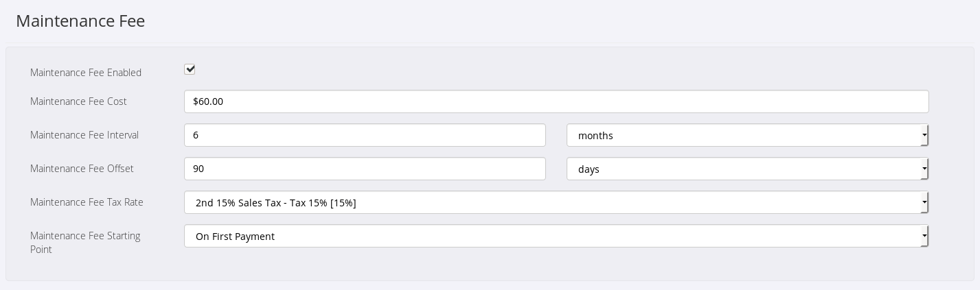Click the Maintenance Fee Enabled label

pos(86,73)
